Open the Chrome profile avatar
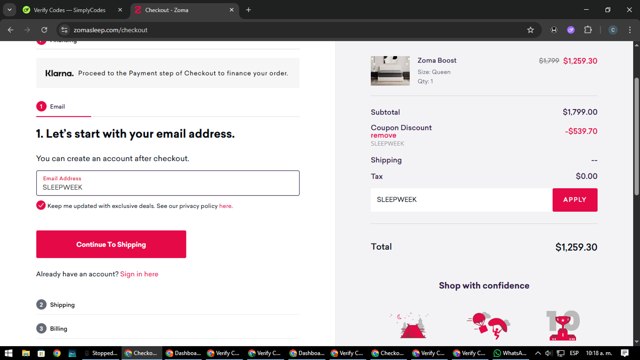 613,30
